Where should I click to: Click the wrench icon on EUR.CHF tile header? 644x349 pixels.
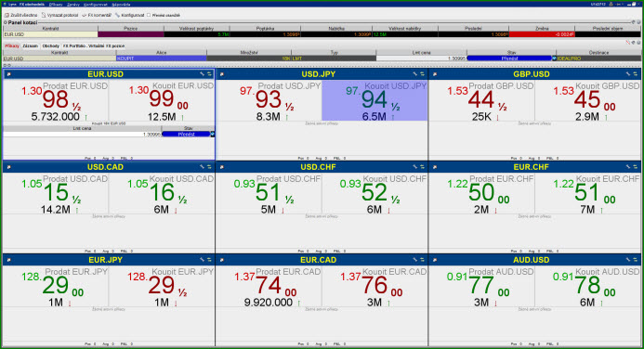628,167
